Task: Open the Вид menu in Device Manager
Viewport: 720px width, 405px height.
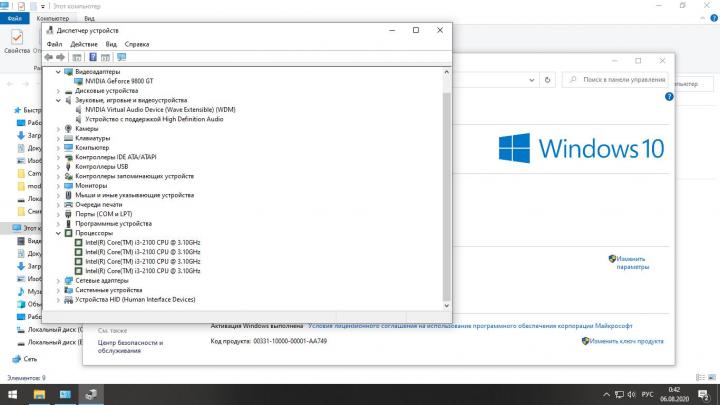Action: click(x=111, y=44)
